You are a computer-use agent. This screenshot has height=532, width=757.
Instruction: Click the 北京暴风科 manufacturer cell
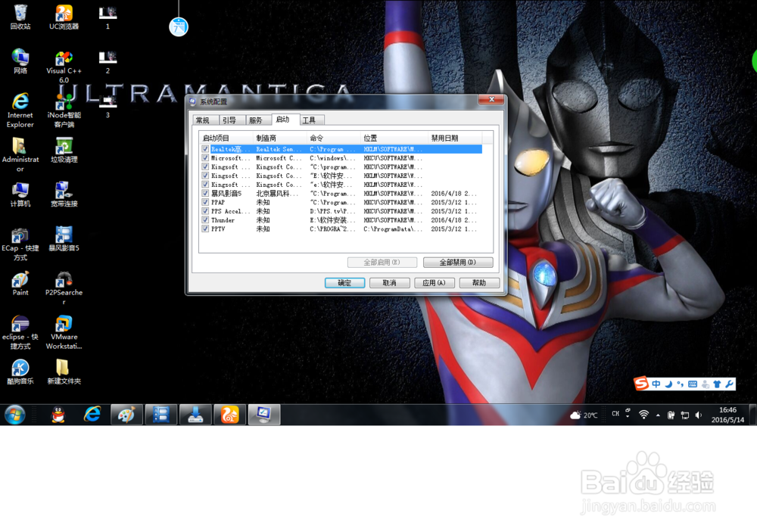[277, 194]
